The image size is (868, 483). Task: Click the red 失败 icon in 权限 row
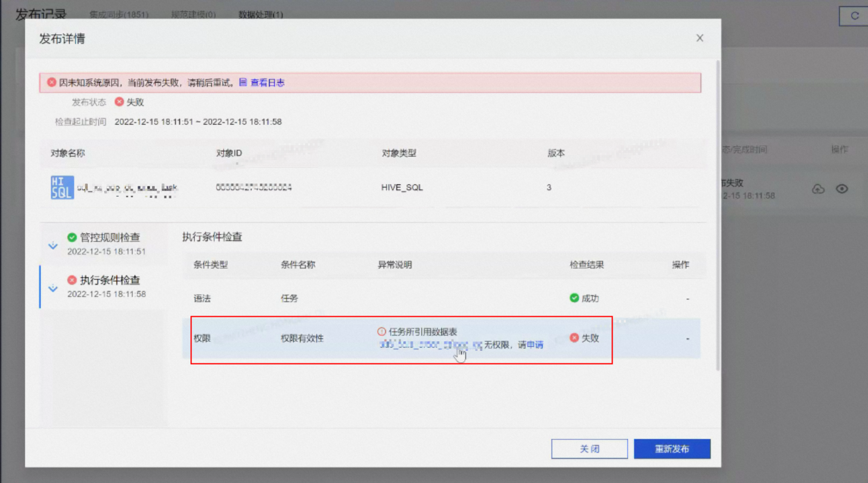click(x=574, y=338)
